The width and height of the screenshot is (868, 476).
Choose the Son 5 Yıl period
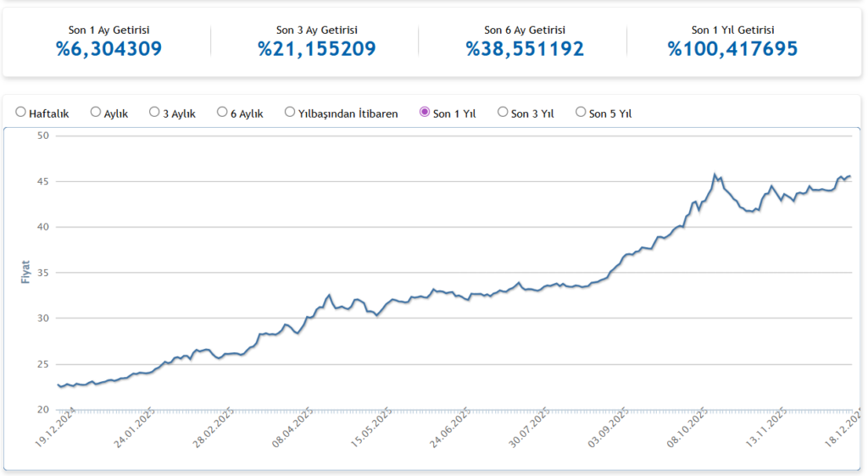(x=581, y=112)
